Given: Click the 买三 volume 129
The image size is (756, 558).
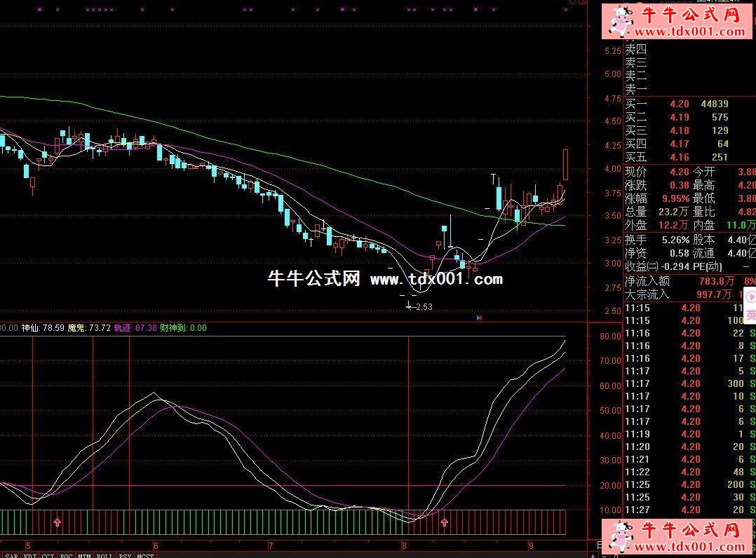Looking at the screenshot, I should (720, 130).
